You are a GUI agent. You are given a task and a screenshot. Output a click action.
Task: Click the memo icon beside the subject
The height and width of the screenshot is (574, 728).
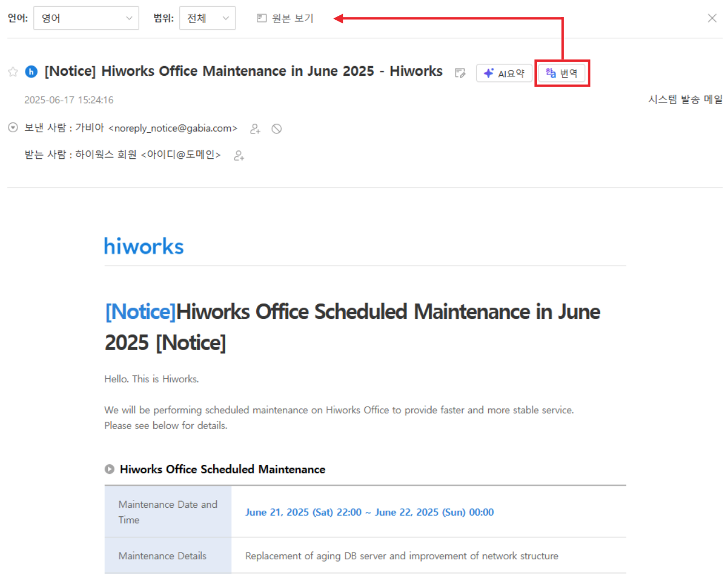click(x=460, y=73)
